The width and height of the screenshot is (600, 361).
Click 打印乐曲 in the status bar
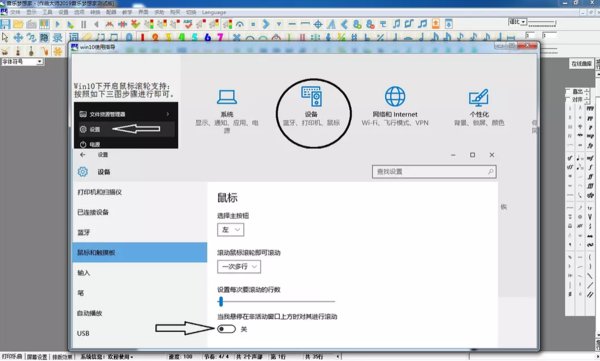(x=12, y=357)
